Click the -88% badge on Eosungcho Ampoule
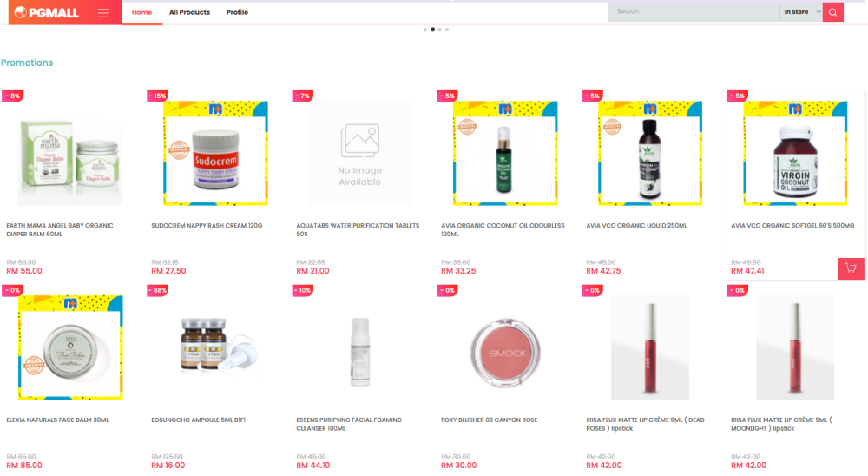Image resolution: width=868 pixels, height=476 pixels. [x=157, y=290]
